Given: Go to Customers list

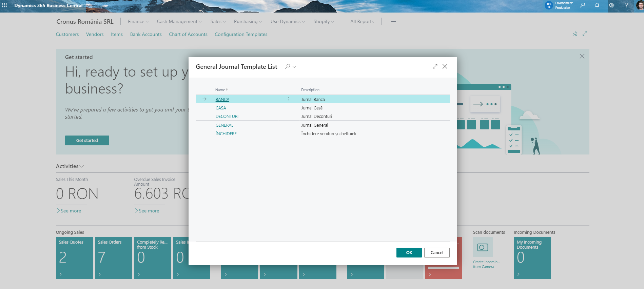Looking at the screenshot, I should (x=67, y=34).
